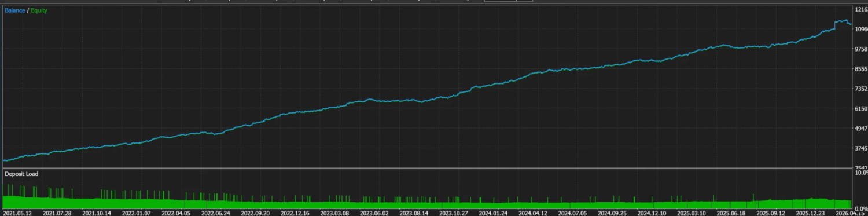Click the 2022.12.16 date label
This screenshot has height=216, width=868.
click(x=295, y=213)
